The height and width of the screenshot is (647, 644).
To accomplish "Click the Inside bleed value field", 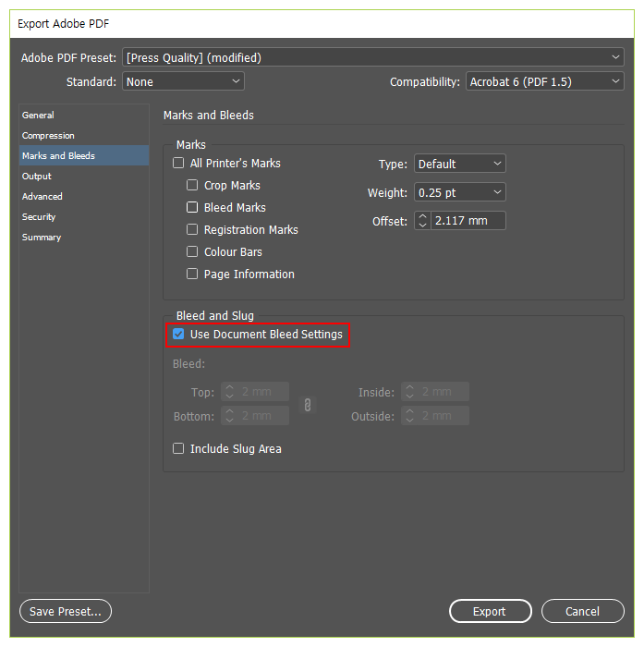I will pyautogui.click(x=444, y=392).
